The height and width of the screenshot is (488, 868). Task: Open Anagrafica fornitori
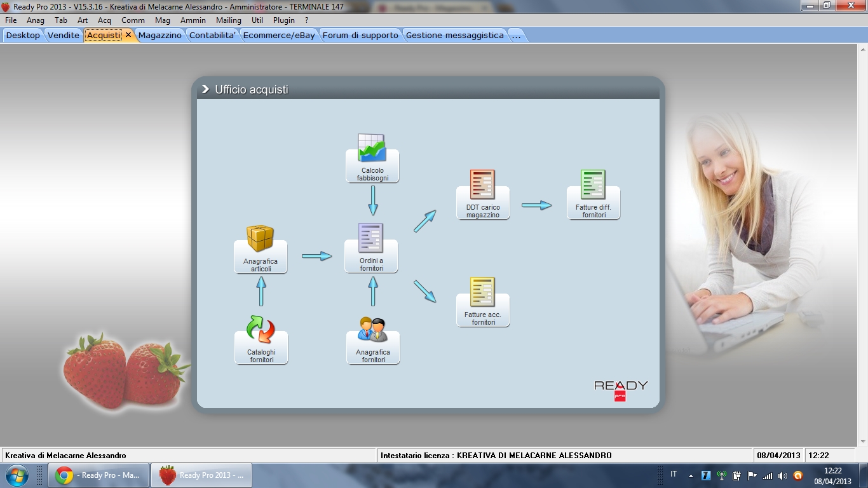point(373,340)
